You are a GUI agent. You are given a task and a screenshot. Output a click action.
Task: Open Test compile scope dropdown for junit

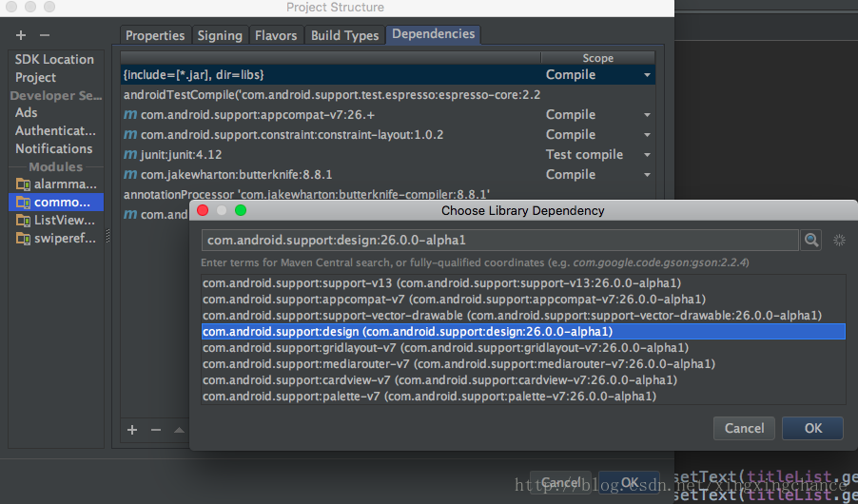tap(647, 155)
